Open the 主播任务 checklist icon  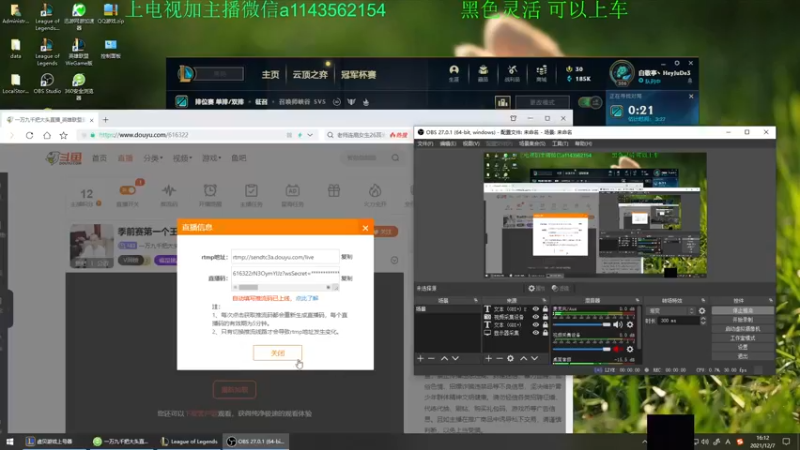251,191
